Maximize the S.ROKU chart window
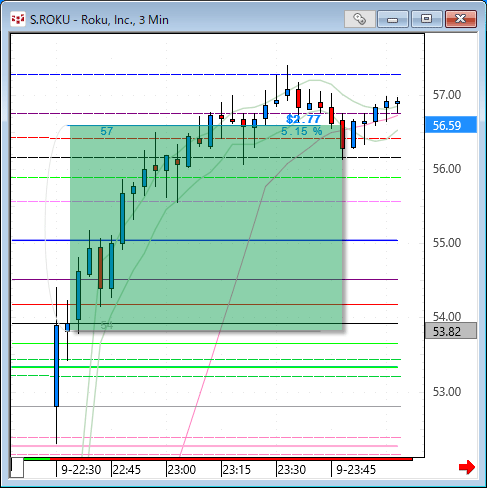Image resolution: width=487 pixels, height=488 pixels. (426, 19)
